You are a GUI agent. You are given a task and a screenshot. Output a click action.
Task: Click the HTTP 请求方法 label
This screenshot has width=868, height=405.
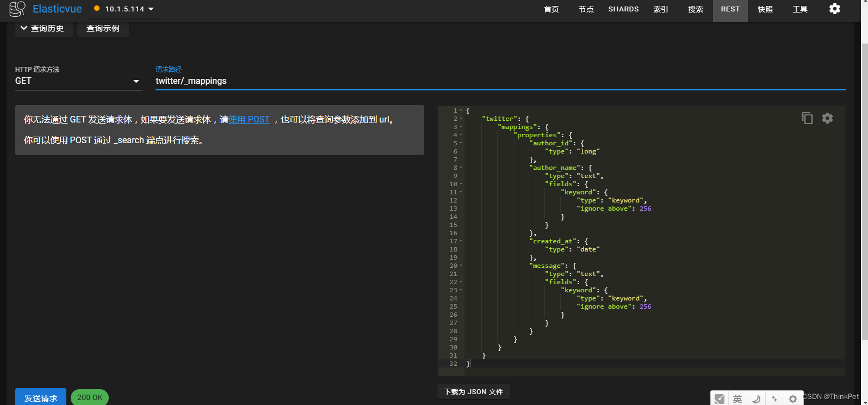(37, 69)
